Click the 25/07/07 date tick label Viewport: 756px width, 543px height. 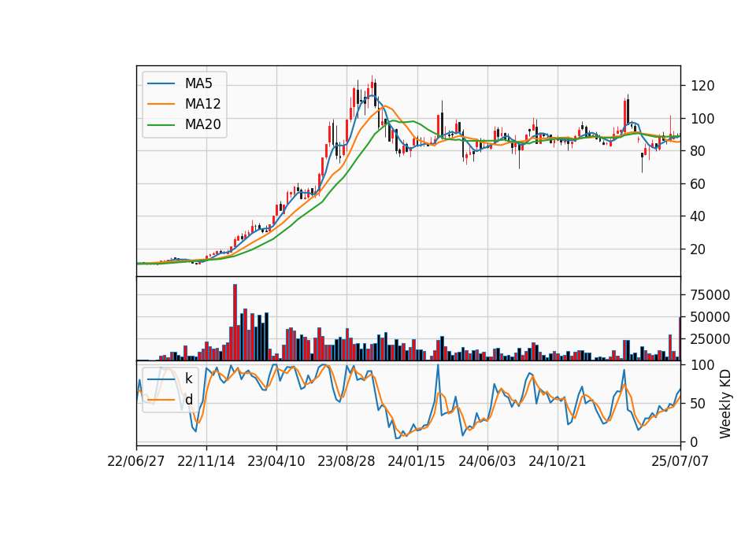click(680, 461)
